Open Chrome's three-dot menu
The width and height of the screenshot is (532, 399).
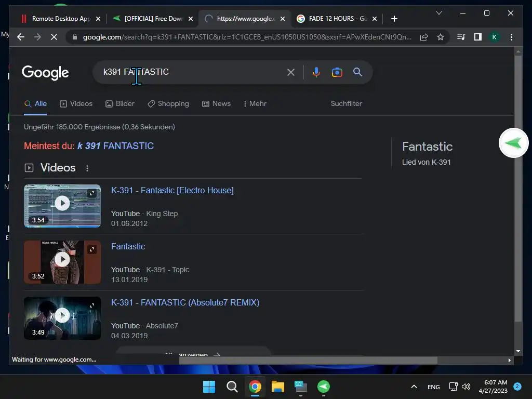point(511,37)
